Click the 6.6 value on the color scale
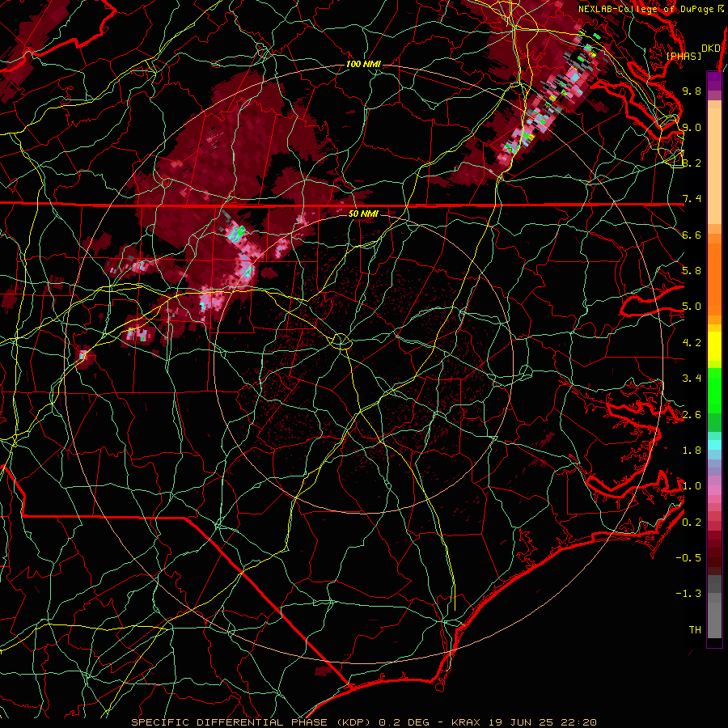This screenshot has width=728, height=728. point(692,235)
